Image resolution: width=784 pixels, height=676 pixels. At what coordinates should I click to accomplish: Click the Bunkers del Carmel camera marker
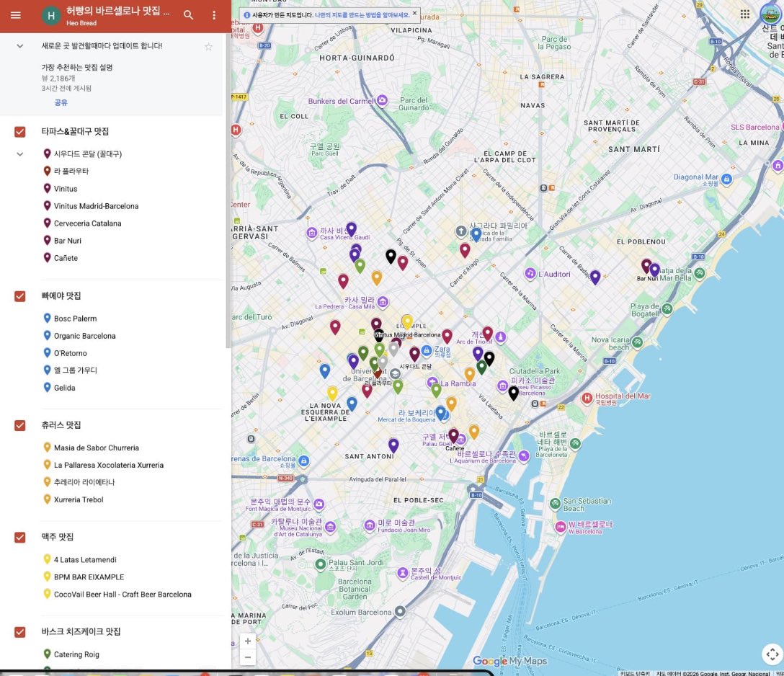tap(383, 100)
